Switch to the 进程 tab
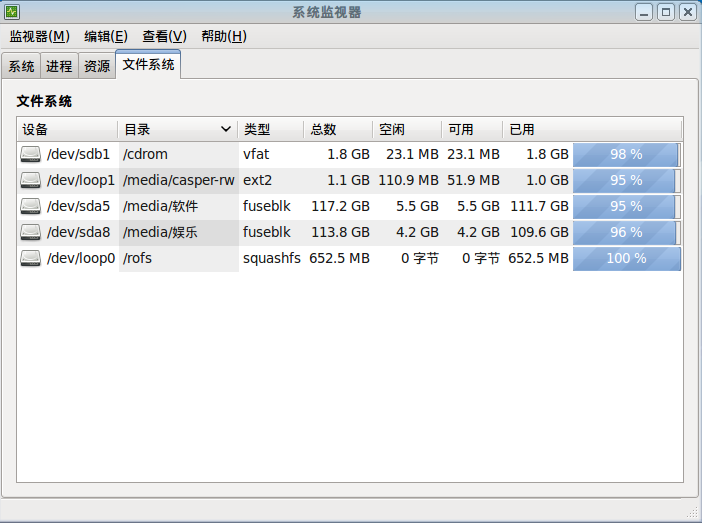This screenshot has width=702, height=523. 59,66
